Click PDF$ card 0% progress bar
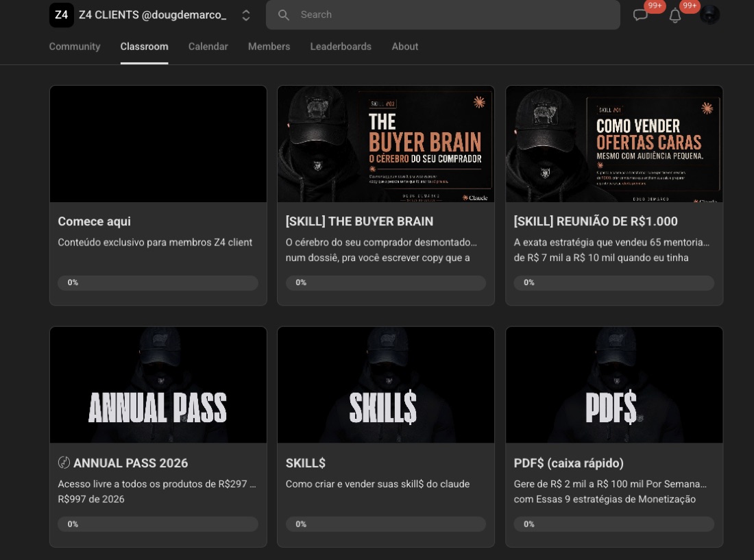This screenshot has width=754, height=560. tap(613, 524)
